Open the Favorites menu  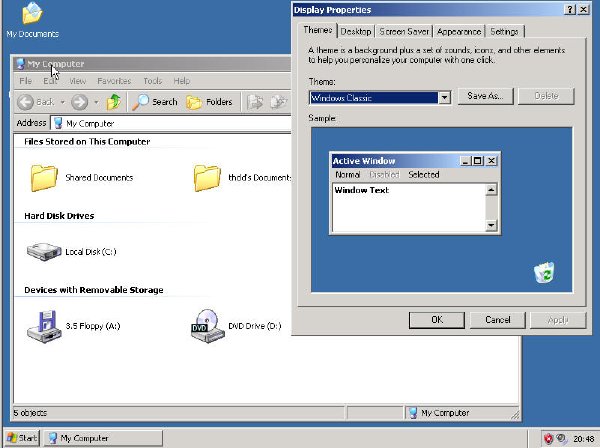tap(114, 81)
